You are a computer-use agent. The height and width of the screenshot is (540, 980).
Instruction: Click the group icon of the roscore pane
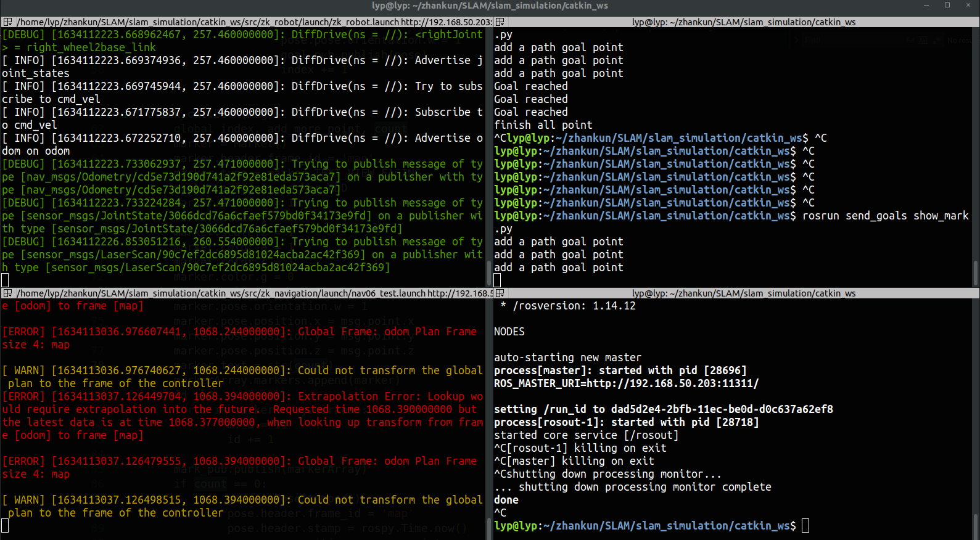500,293
